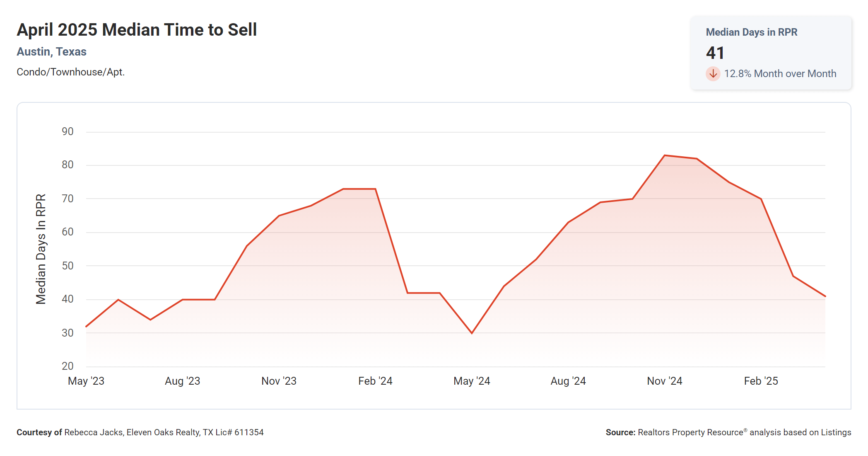868x456 pixels.
Task: Click the chart line's highest peak data point
Action: [665, 155]
